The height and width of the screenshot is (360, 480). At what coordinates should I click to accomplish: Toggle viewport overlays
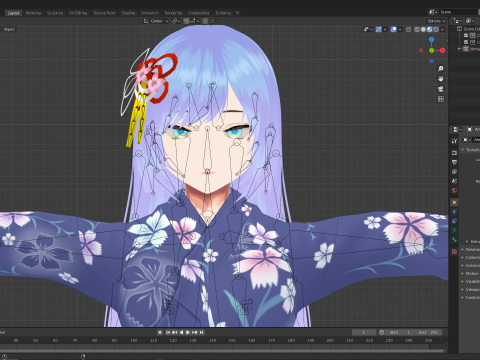[x=394, y=29]
